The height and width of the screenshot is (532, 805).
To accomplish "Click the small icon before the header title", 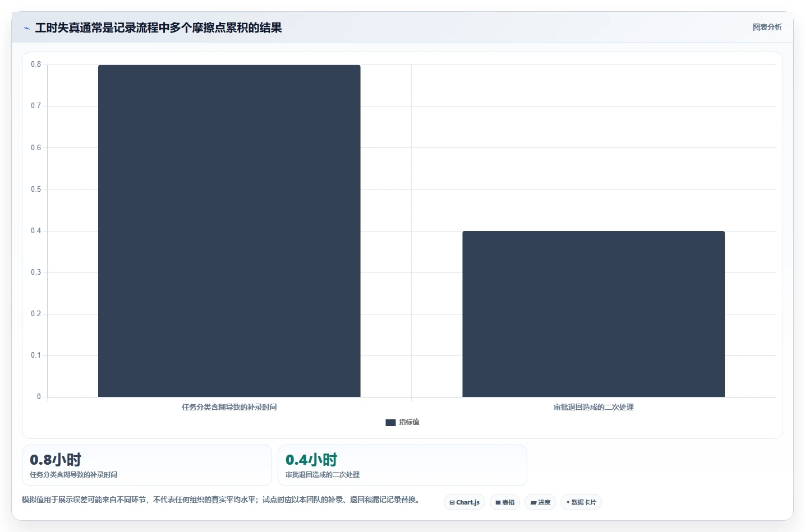I will [26, 28].
